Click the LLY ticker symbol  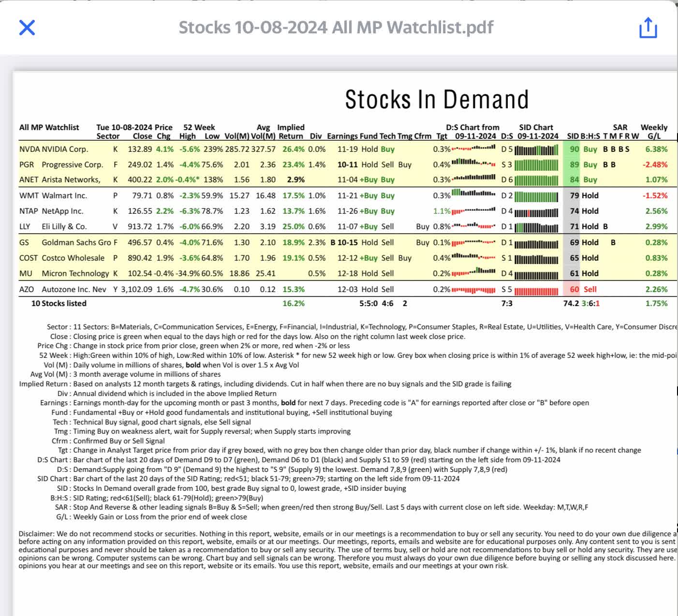(x=24, y=226)
